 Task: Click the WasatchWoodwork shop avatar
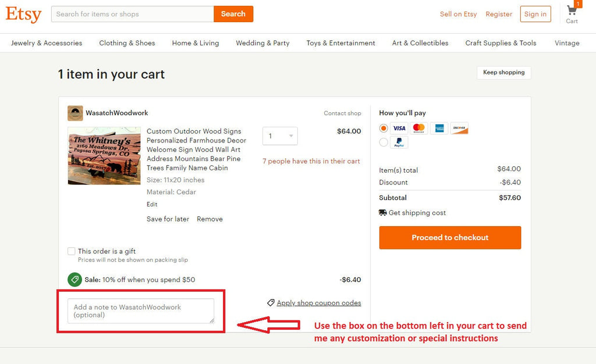75,113
